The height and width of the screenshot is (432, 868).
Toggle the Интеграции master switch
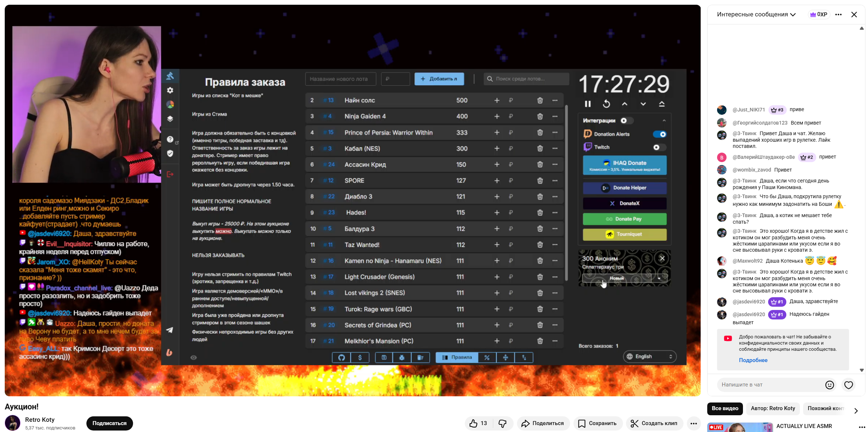coord(627,121)
